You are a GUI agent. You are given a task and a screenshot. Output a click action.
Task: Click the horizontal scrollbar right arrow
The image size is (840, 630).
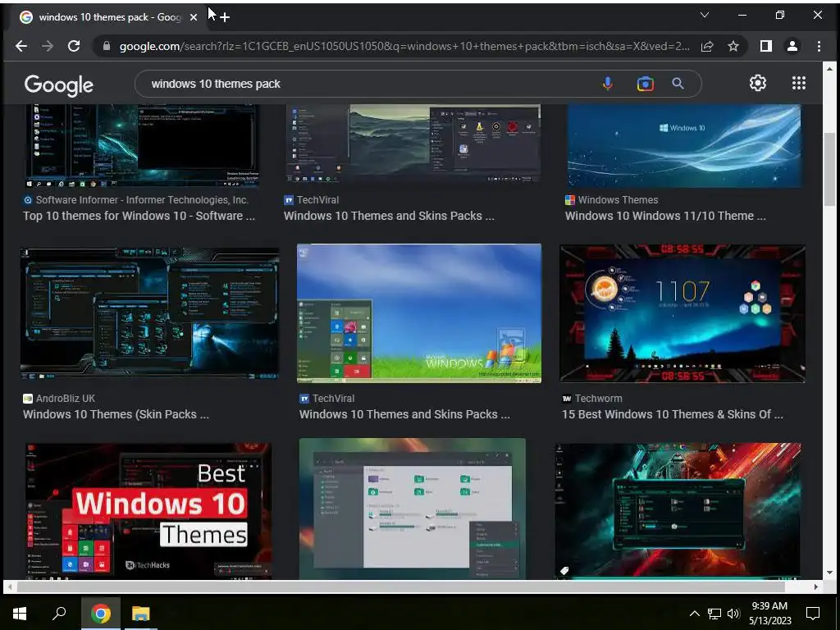(x=816, y=587)
